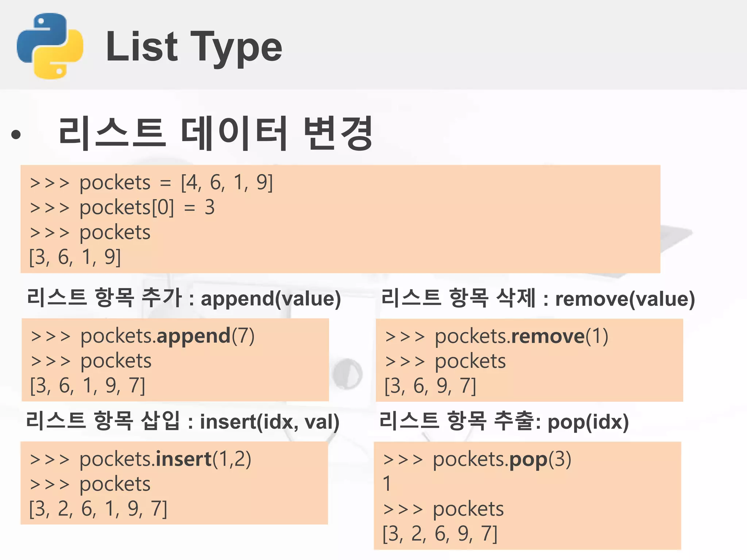
Task: Click the [3, 6, 1, 9, 7] output
Action: coord(88,385)
